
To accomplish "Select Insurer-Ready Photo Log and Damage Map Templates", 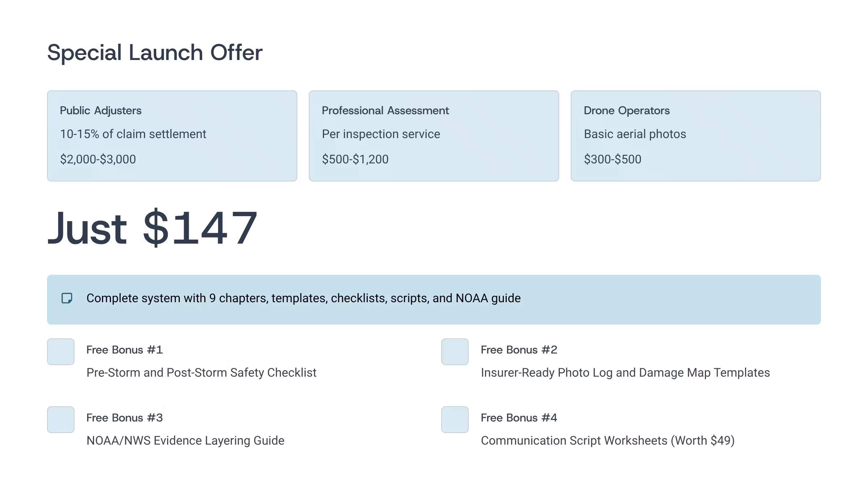I will tap(625, 373).
